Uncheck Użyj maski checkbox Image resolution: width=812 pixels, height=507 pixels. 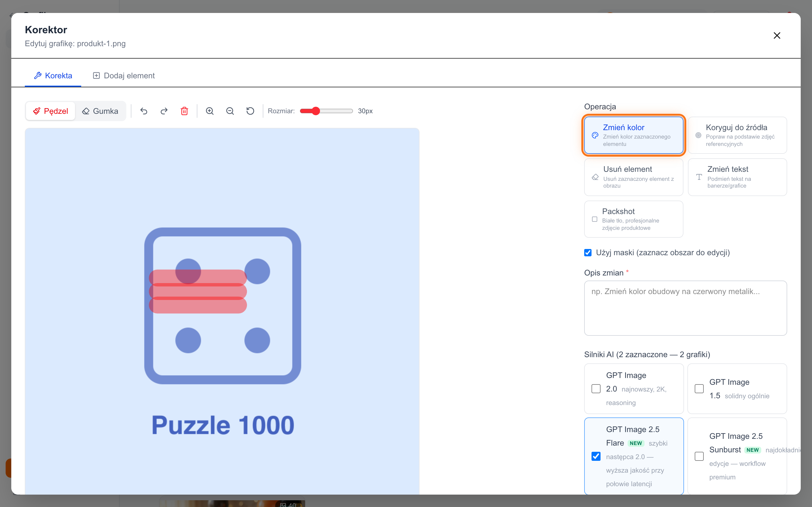[x=588, y=252]
